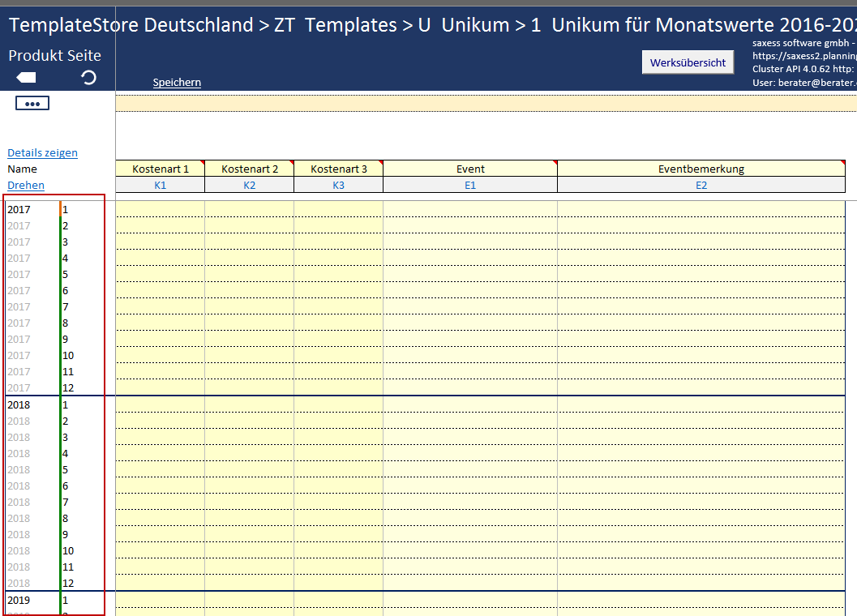Click the K1 code link
The image size is (857, 616).
pyautogui.click(x=161, y=186)
